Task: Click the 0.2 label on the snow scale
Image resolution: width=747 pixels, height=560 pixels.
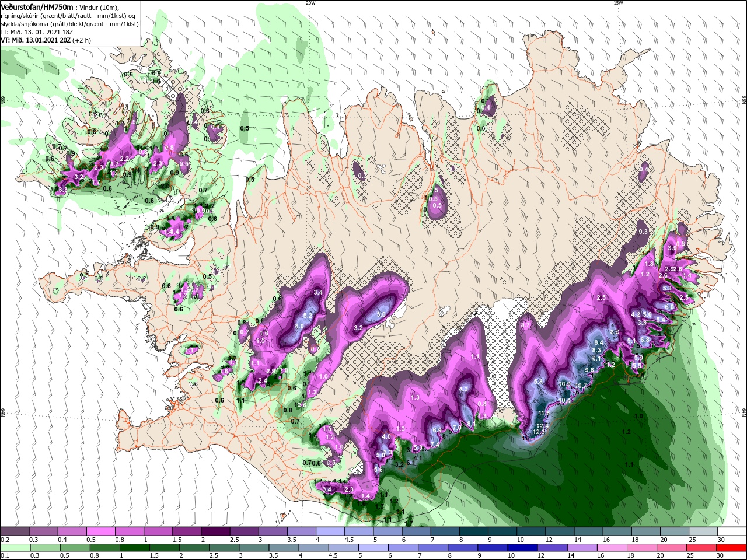Action: tap(5, 540)
